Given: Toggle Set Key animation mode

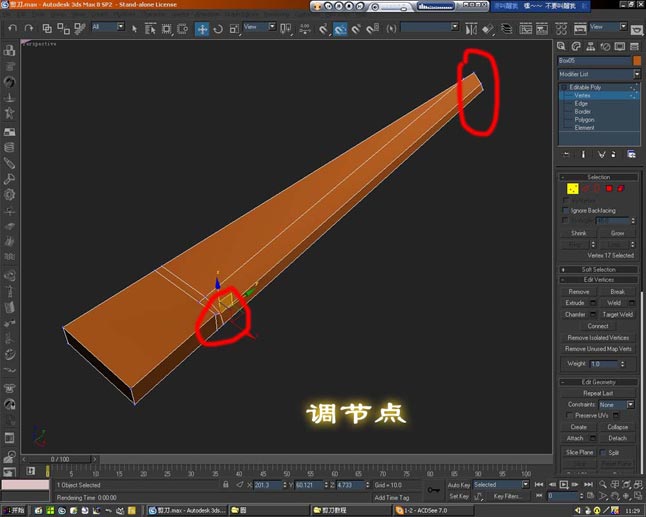Looking at the screenshot, I should [459, 496].
